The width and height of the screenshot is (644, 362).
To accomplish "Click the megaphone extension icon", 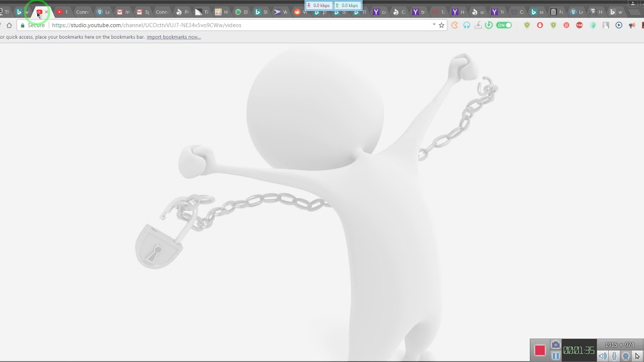I will pos(632,25).
